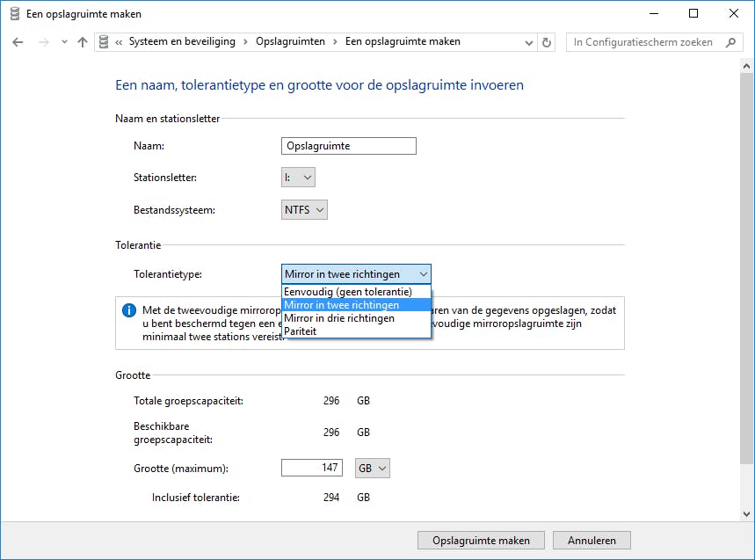Screen dimensions: 755x560
Task: Select Mirror in twee richtingen option
Action: point(356,305)
